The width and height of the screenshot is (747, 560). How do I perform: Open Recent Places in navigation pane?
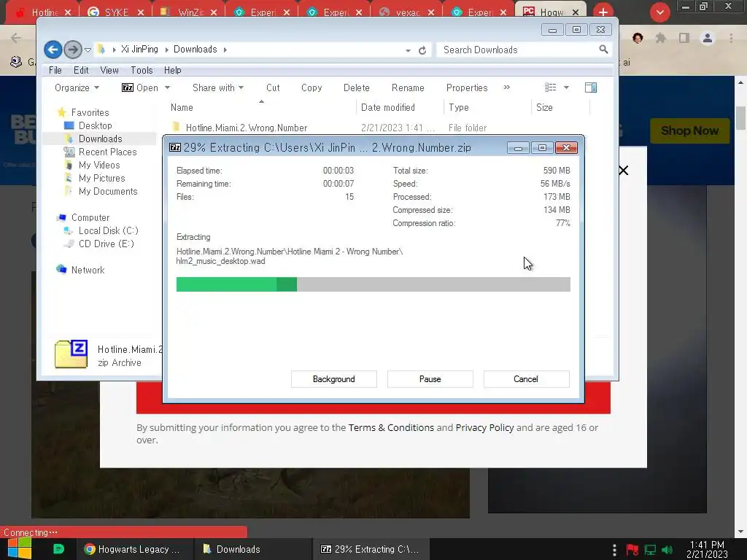107,152
